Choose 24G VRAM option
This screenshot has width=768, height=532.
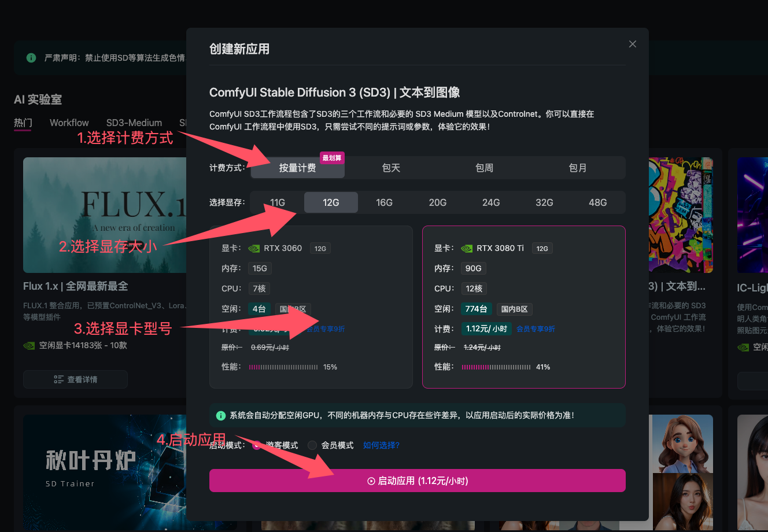(491, 202)
